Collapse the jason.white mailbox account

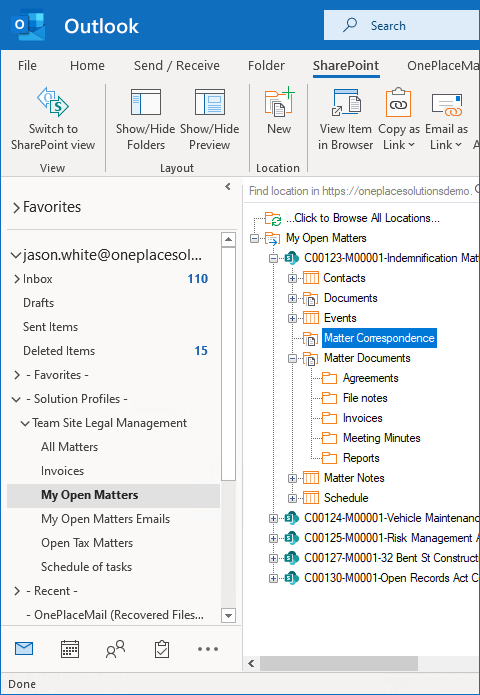[16, 255]
